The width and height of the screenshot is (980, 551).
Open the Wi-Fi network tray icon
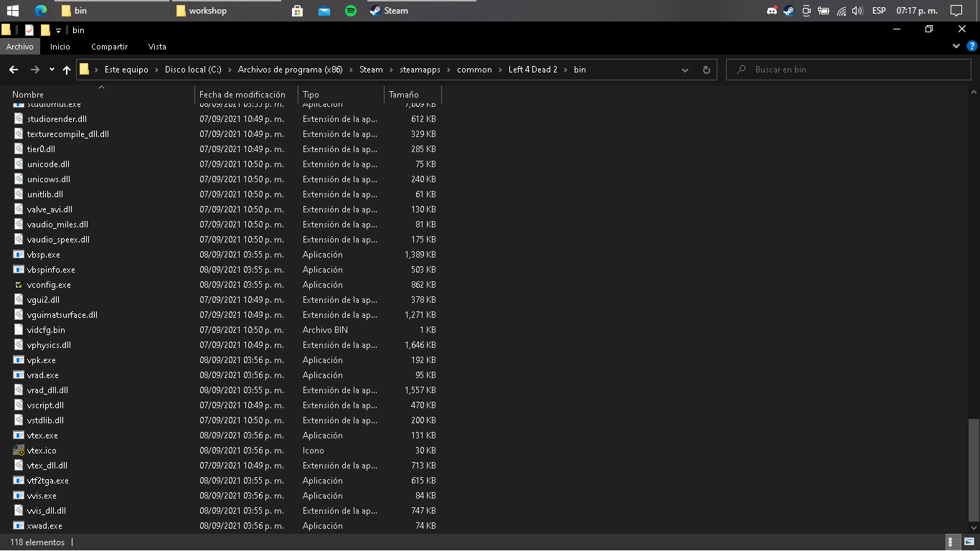click(841, 11)
